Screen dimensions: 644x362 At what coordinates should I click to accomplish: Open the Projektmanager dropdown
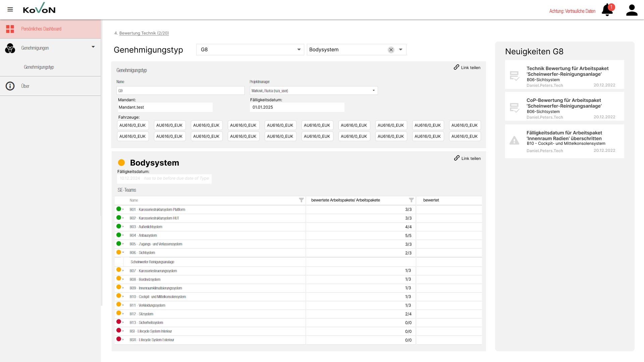point(374,90)
